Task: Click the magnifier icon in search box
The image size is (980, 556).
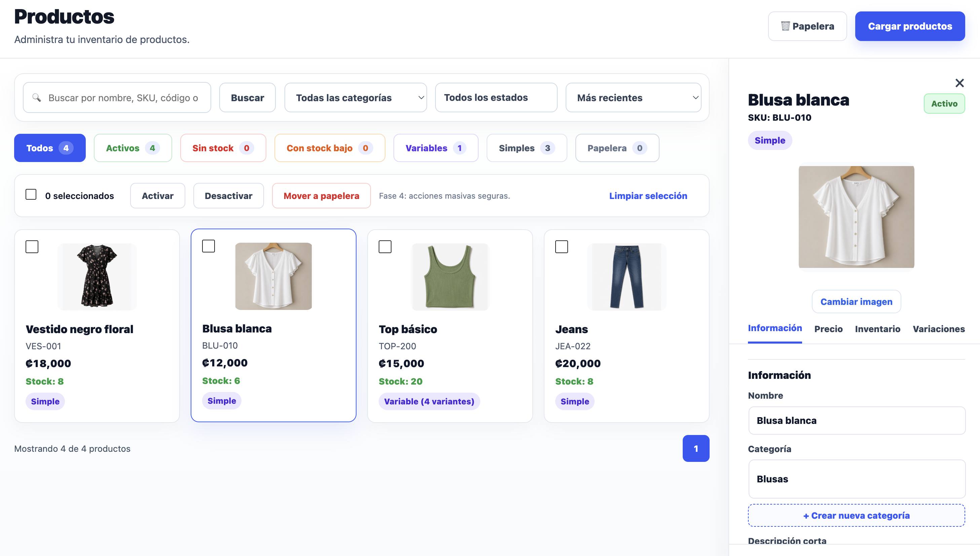Action: (x=37, y=98)
